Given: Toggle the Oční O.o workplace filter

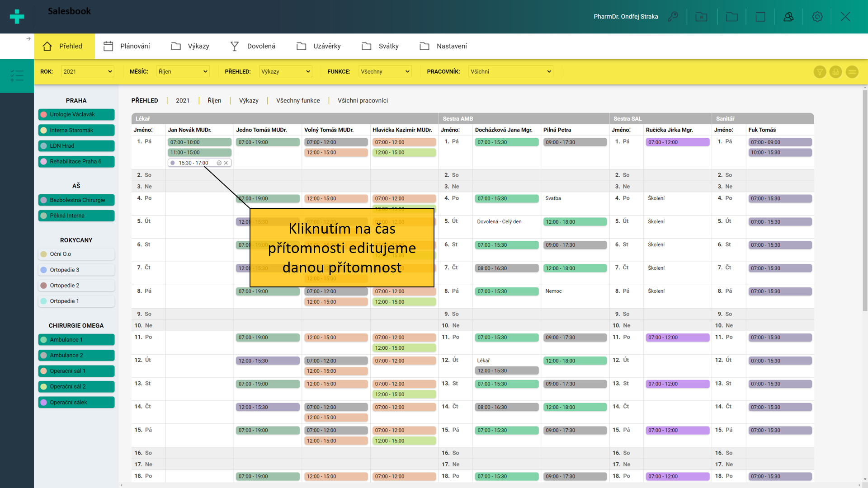Looking at the screenshot, I should point(76,254).
